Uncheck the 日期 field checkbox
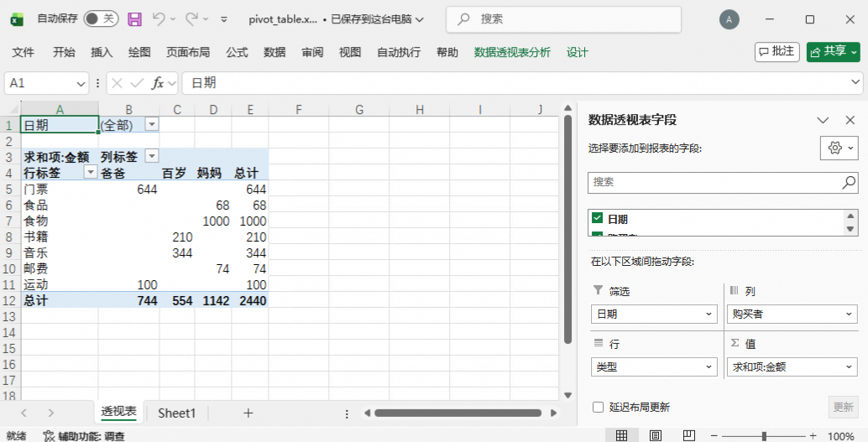Image resolution: width=868 pixels, height=442 pixels. 597,218
